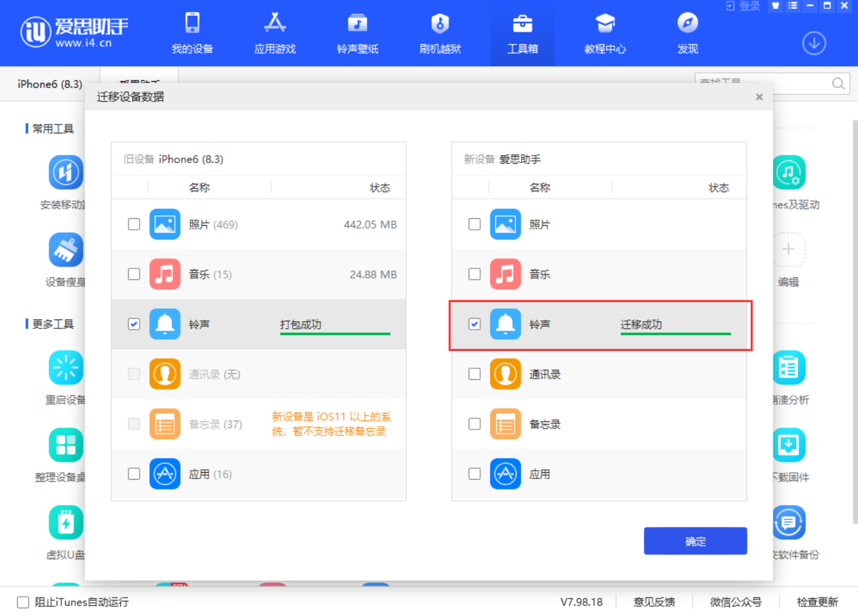Click the 编辑 plus icon
The image size is (858, 616).
pyautogui.click(x=789, y=250)
